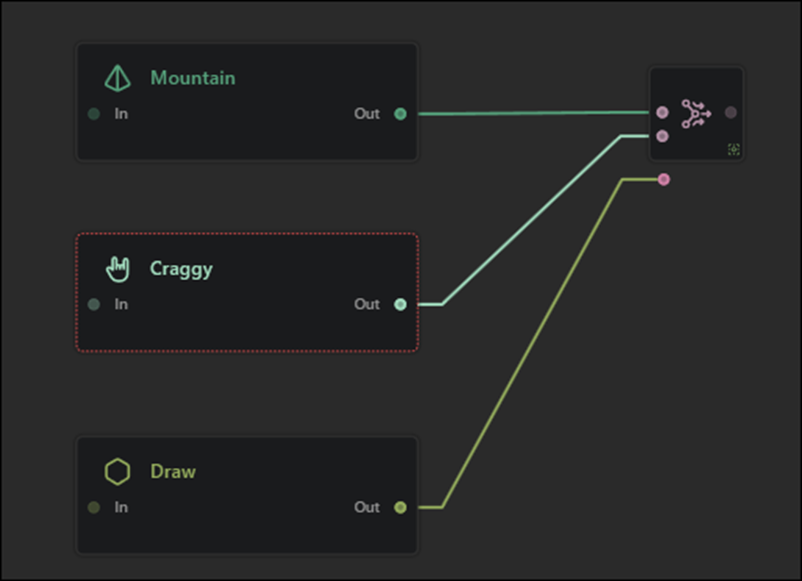Screen dimensions: 802x581
Task: Select the Draw node by its title
Action: click(x=173, y=472)
